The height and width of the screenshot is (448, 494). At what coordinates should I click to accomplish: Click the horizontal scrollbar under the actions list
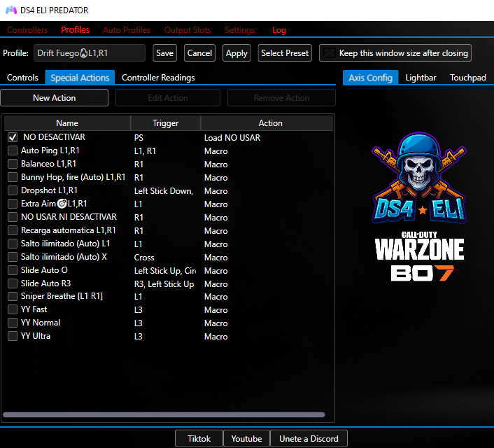[x=164, y=414]
